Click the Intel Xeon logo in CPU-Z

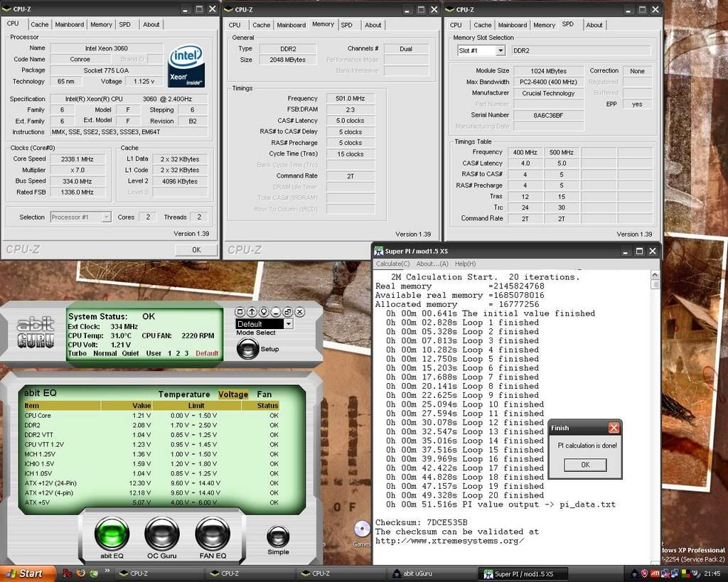(186, 66)
